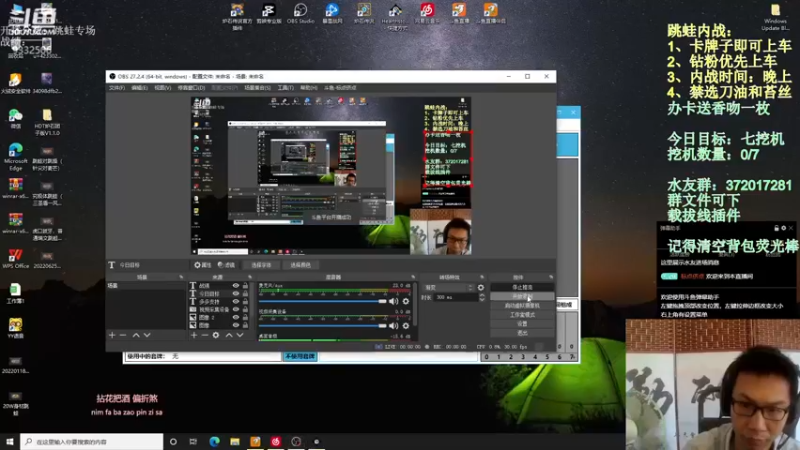This screenshot has width=800, height=450.
Task: Open the scene transition type dropdown
Action: (x=449, y=288)
